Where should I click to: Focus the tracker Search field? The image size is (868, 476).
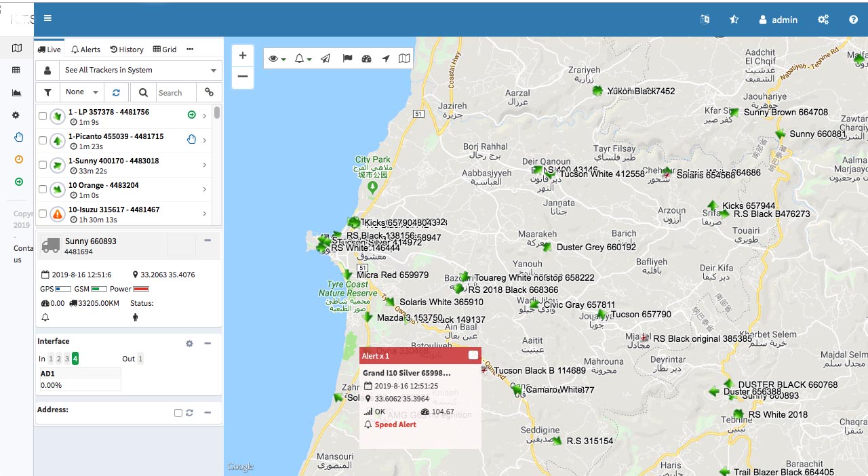pyautogui.click(x=176, y=92)
